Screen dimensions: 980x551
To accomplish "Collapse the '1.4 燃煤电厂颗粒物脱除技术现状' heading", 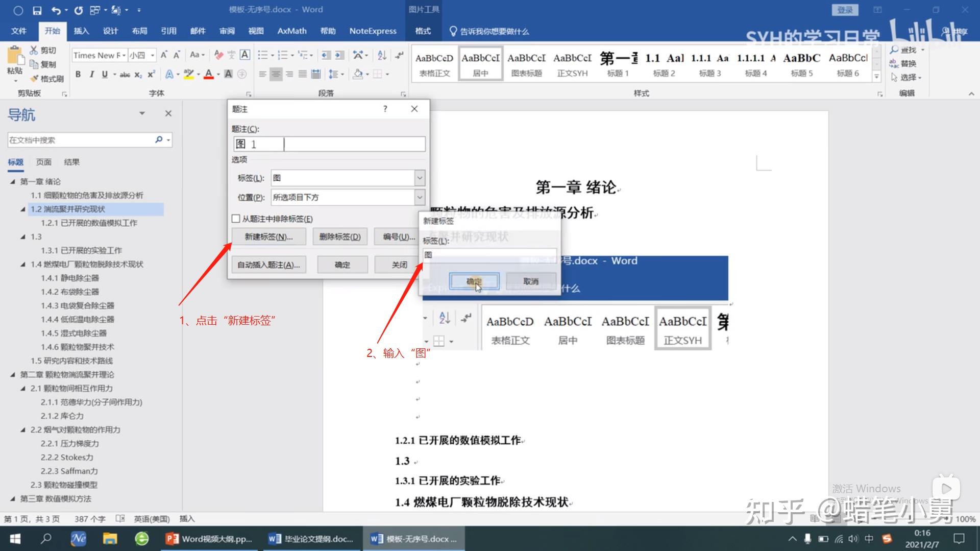I will pos(23,264).
